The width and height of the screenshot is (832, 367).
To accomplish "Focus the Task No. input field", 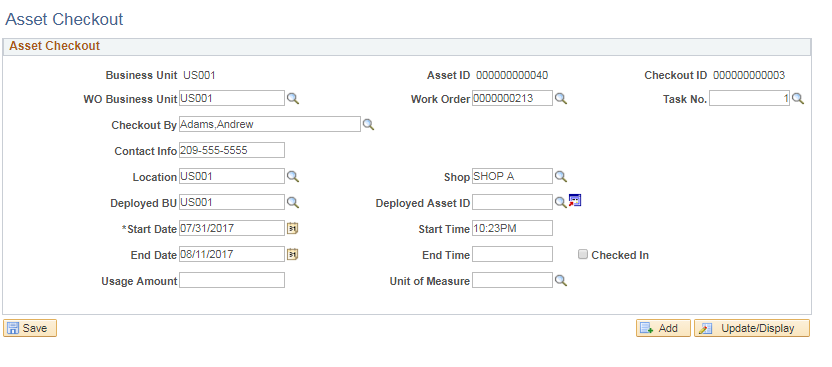I will click(x=749, y=98).
